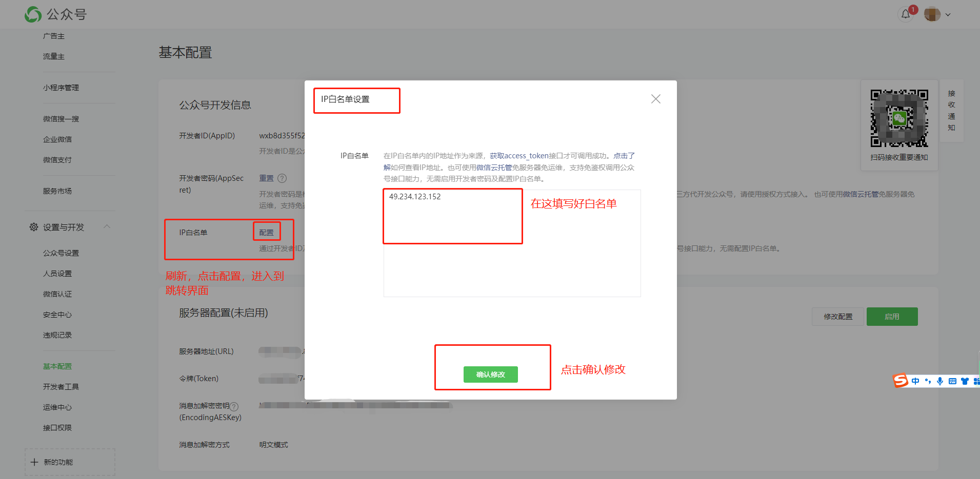
Task: Open the account avatar dropdown arrow
Action: [x=948, y=15]
